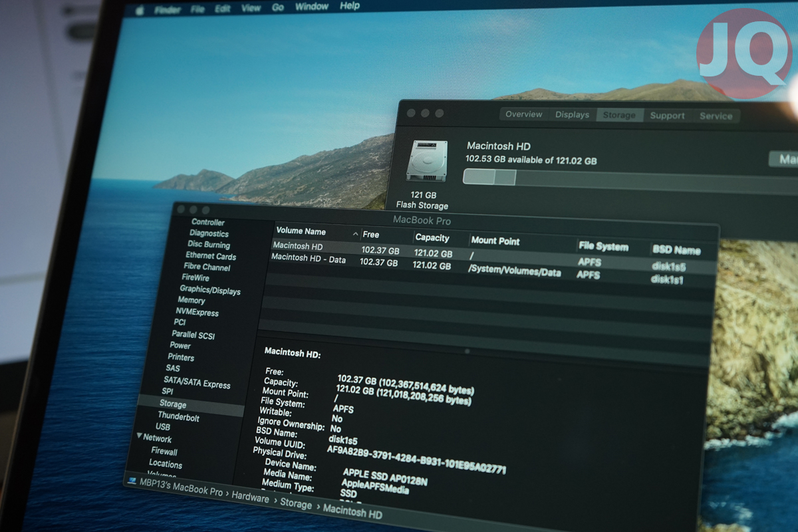Select USB in the sidebar
798x532 pixels.
click(163, 427)
